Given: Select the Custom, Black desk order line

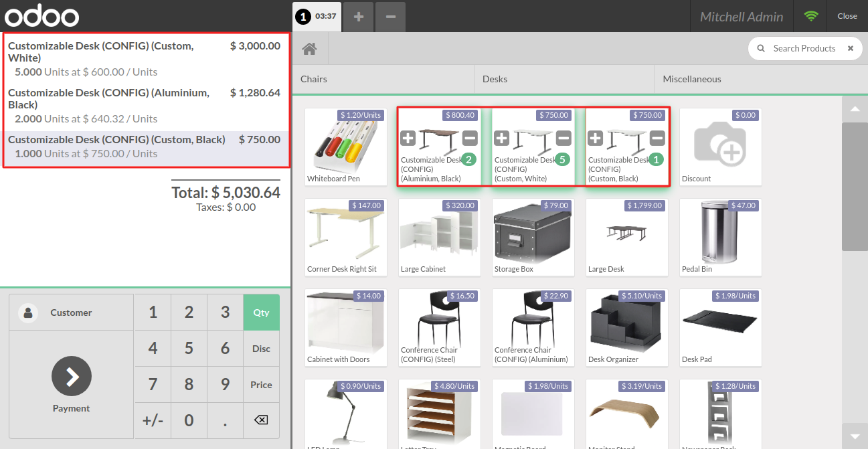Looking at the screenshot, I should coord(145,147).
